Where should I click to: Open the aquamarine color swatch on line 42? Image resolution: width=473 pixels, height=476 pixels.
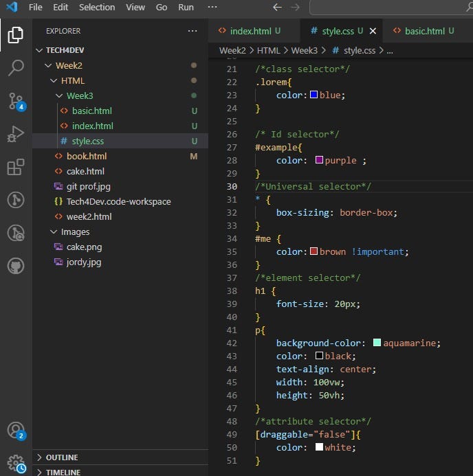pos(377,343)
